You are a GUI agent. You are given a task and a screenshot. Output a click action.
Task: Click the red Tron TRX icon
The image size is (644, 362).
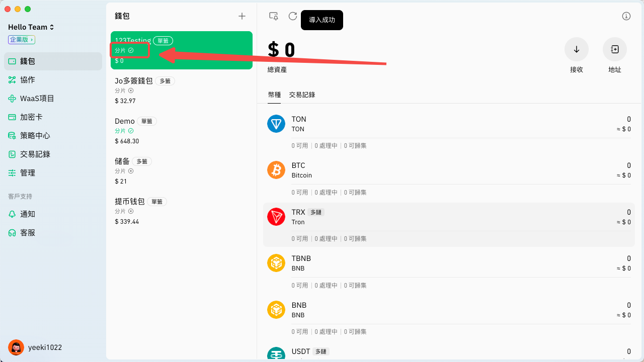pyautogui.click(x=276, y=217)
